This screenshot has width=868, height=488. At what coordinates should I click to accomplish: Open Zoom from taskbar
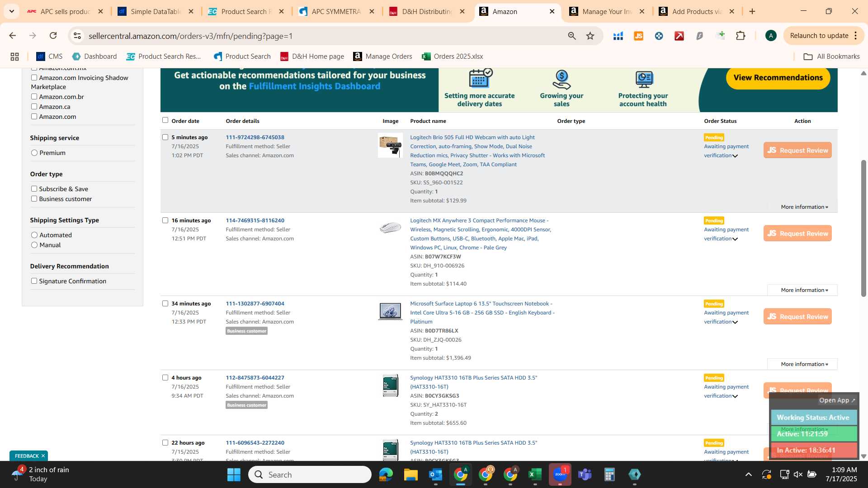(560, 474)
